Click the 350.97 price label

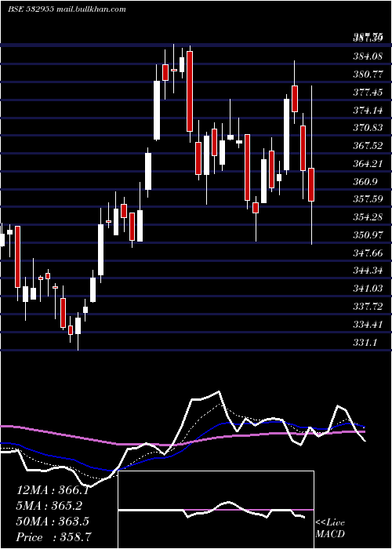pos(368,235)
